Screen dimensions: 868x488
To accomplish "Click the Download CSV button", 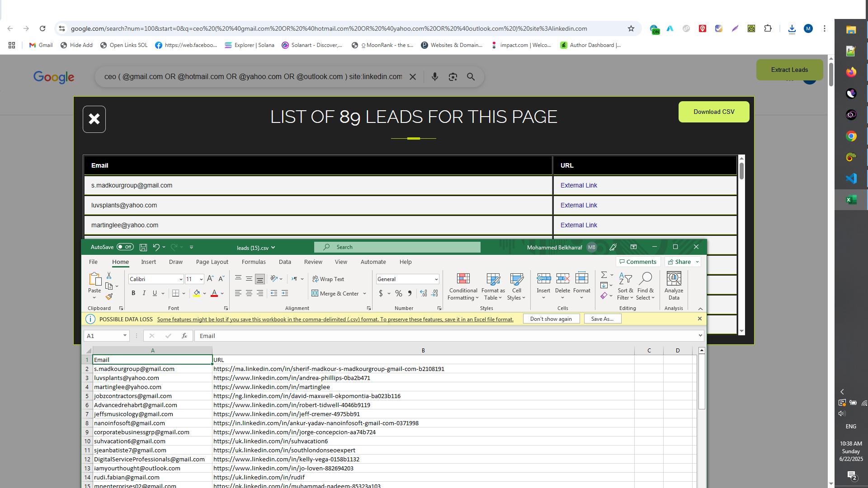I will tap(713, 112).
